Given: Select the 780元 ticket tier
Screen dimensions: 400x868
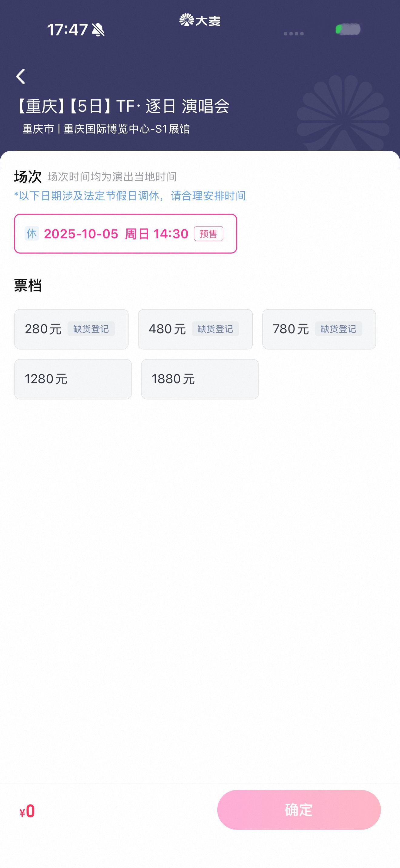Looking at the screenshot, I should click(x=319, y=329).
